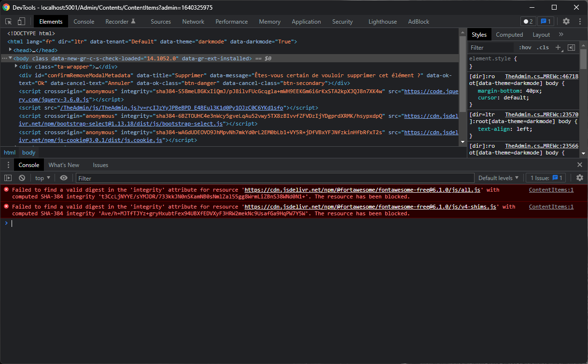Open the 'top' frame context dropdown
Screen dimensions: 588x364
[x=42, y=178]
